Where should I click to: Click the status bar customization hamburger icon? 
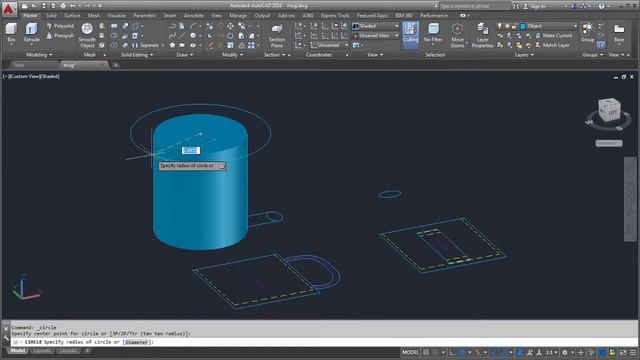pos(633,352)
